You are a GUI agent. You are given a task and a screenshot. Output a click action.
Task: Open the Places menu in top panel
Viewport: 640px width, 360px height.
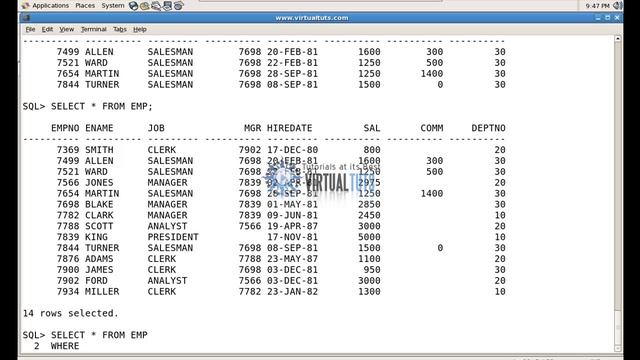pyautogui.click(x=85, y=6)
